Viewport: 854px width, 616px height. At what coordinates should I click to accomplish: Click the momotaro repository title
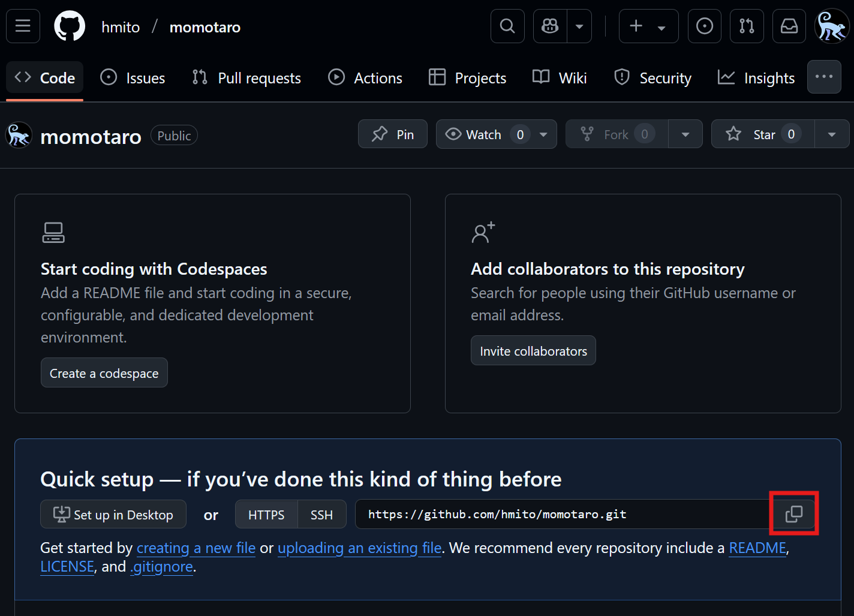pos(91,137)
